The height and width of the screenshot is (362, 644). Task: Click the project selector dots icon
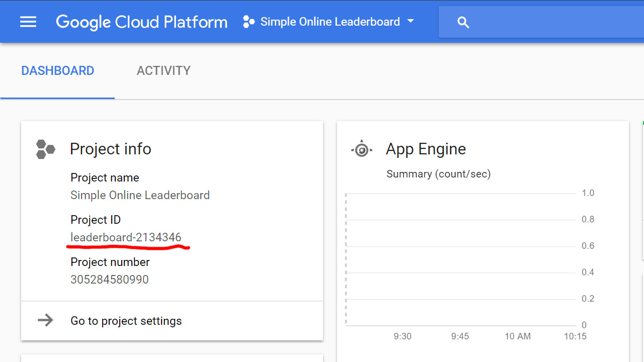tap(249, 22)
